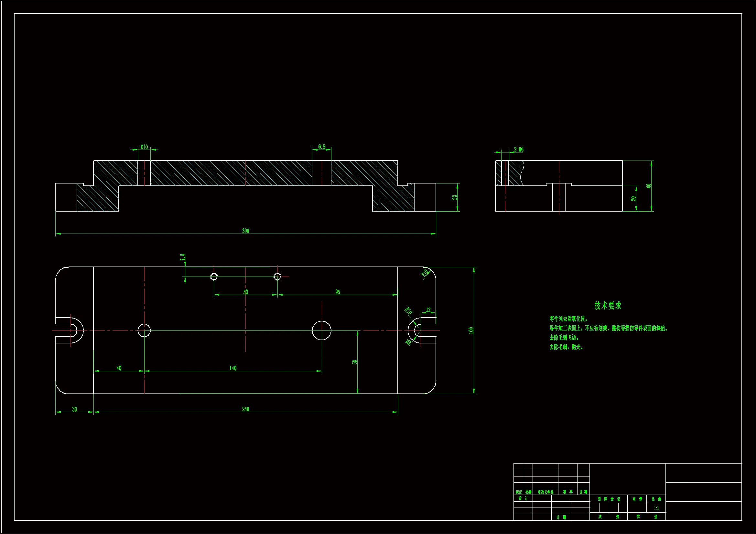This screenshot has width=756, height=534.
Task: Select the 240 length dimension text
Action: (x=246, y=409)
